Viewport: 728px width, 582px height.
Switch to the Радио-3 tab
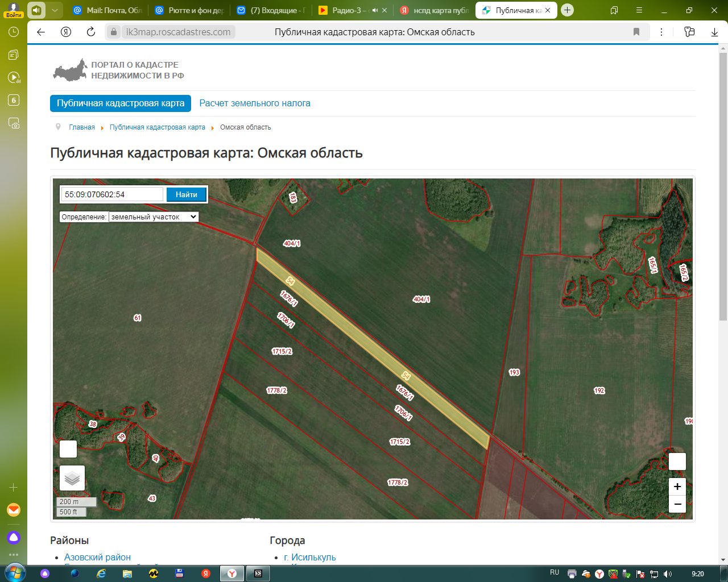[x=353, y=10]
